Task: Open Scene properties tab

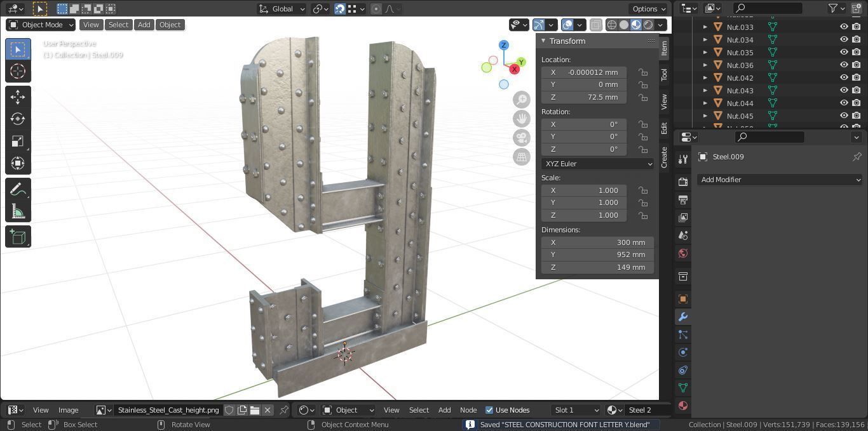Action: tap(683, 235)
